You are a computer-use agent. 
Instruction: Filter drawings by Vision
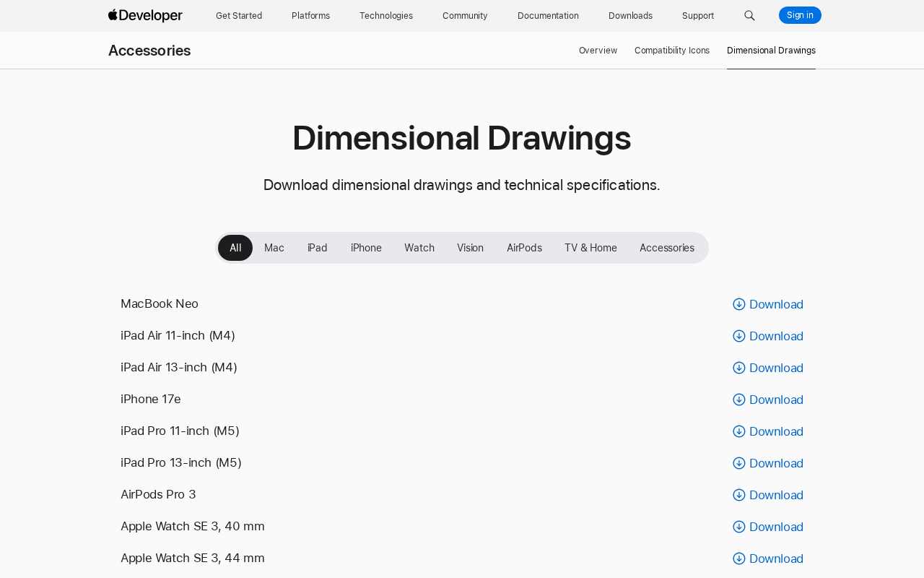pos(470,248)
